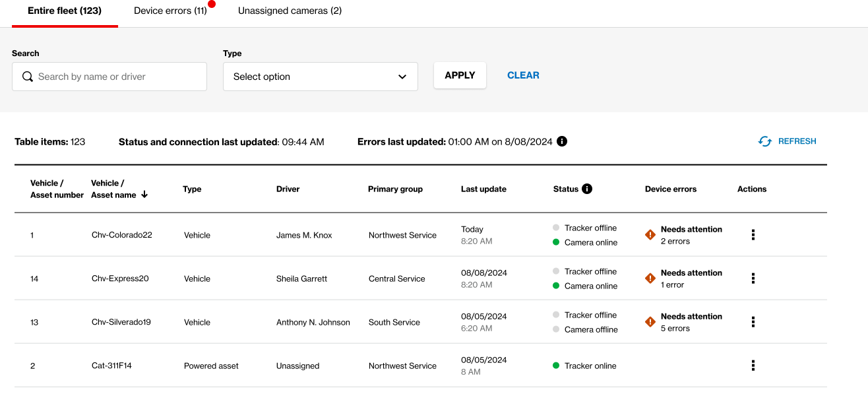Click the info icon next to Errors last updated
Viewport: 868px width, 394px height.
pyautogui.click(x=561, y=141)
